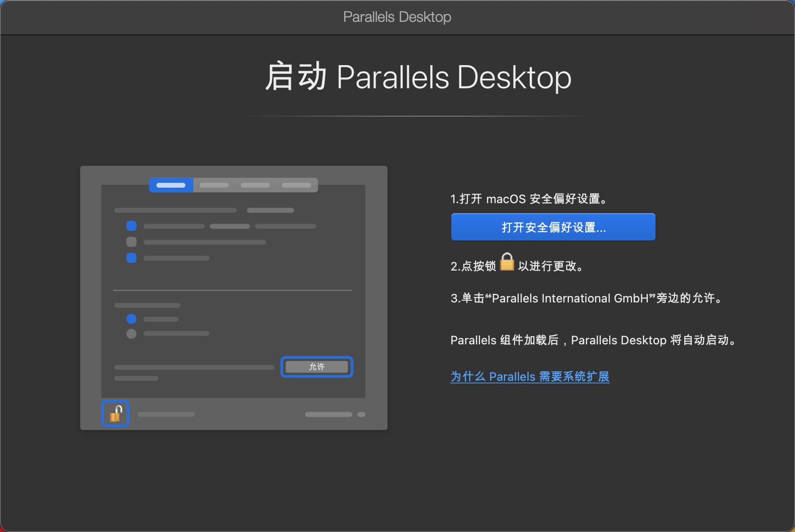795x532 pixels.
Task: Click the 启动 Parallels Desktop heading
Action: [x=418, y=77]
